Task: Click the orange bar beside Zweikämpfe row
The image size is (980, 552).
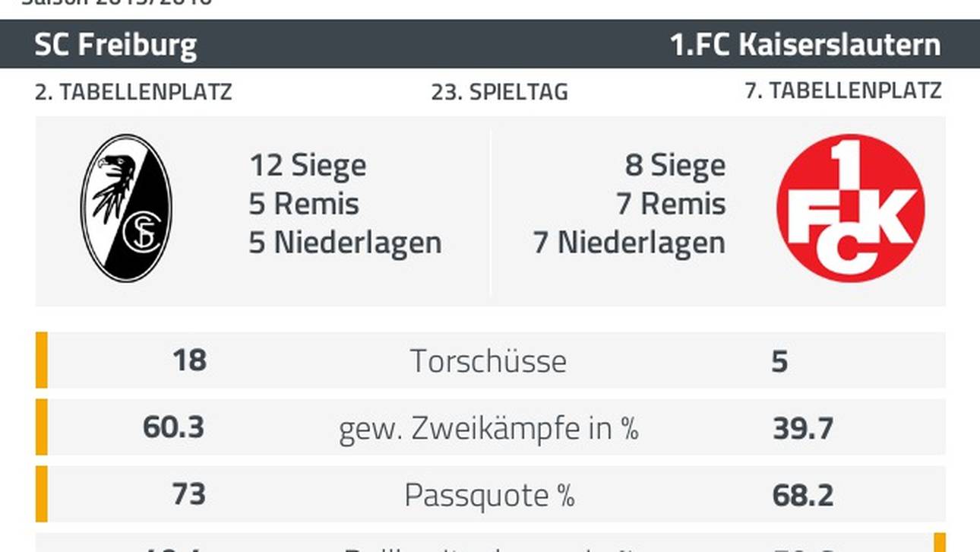Action: (x=41, y=427)
